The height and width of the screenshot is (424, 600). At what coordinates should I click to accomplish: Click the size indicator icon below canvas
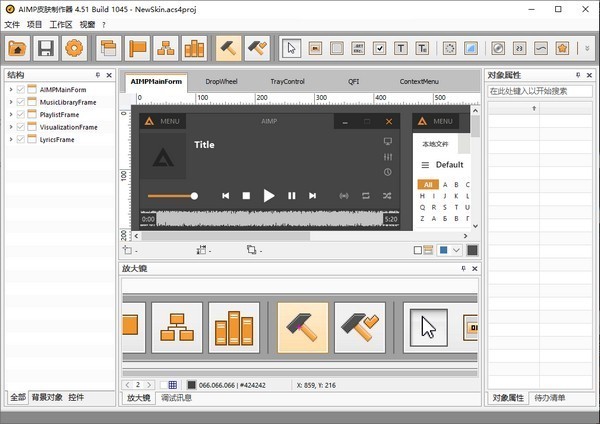point(201,250)
